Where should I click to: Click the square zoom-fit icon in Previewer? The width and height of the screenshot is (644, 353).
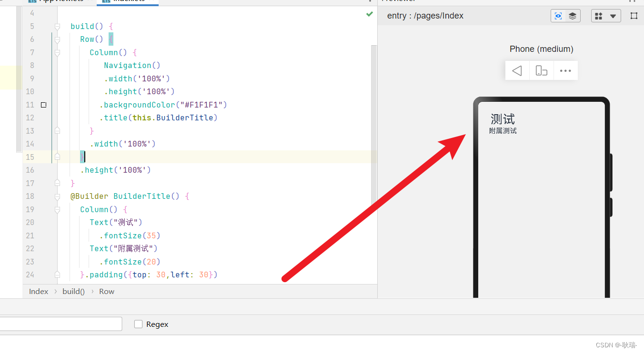(x=634, y=16)
